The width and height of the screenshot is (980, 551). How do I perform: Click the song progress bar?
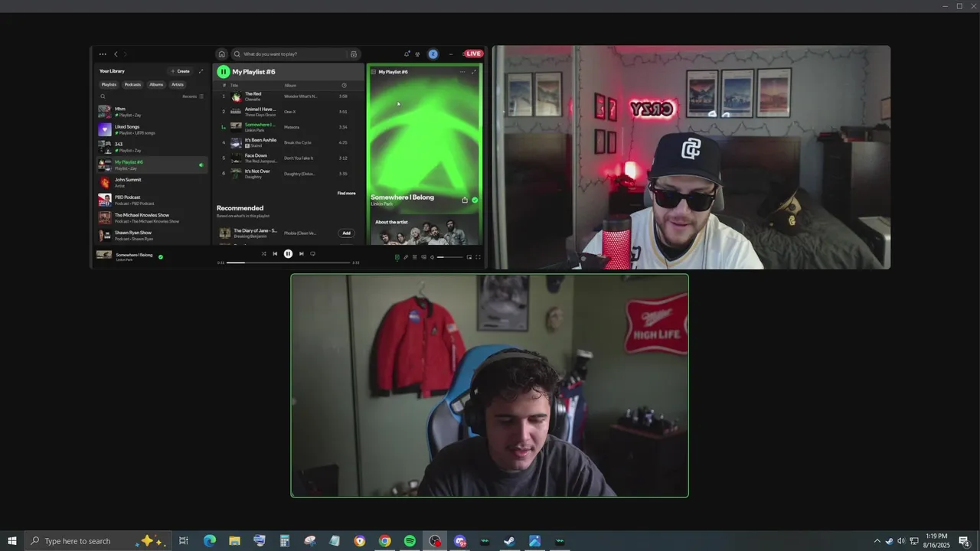click(288, 262)
